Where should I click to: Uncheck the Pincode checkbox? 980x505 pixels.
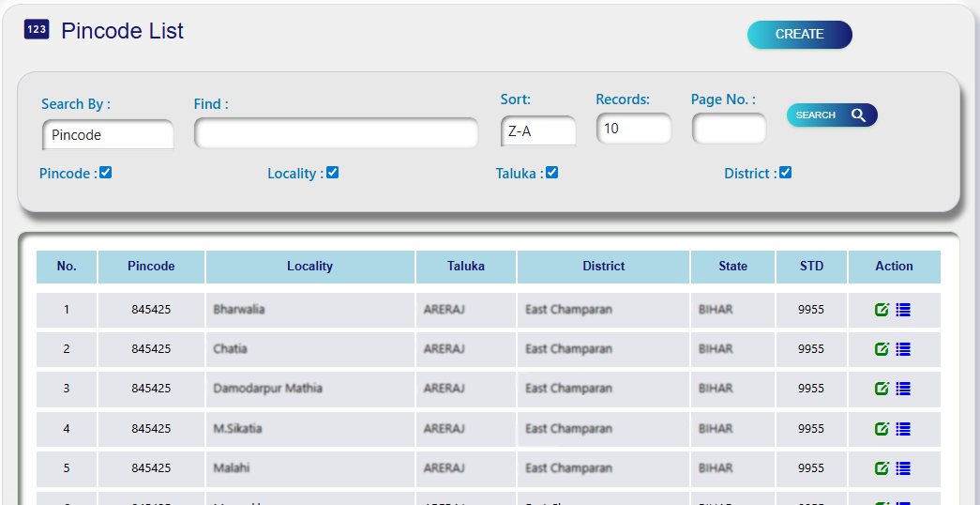(106, 173)
